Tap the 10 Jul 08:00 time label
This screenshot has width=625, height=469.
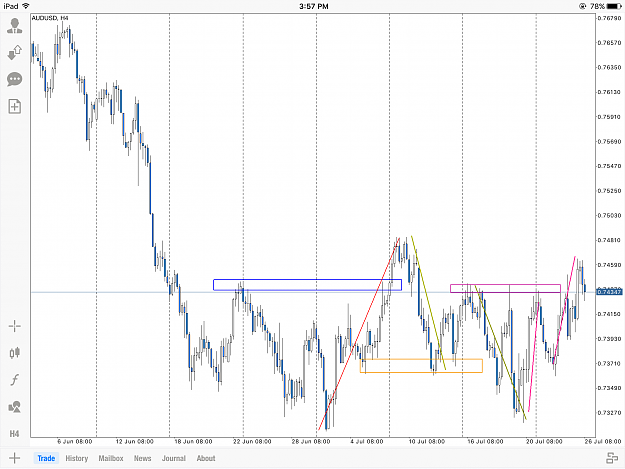(x=426, y=442)
